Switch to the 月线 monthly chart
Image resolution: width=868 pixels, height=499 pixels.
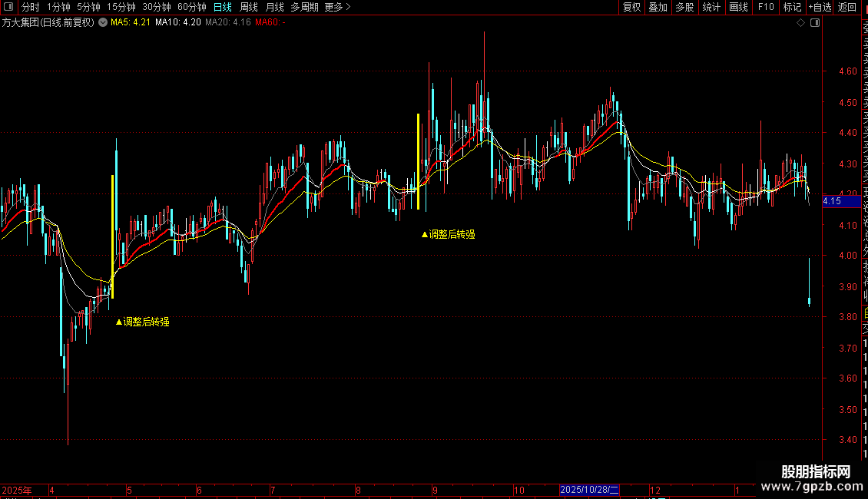click(x=274, y=7)
